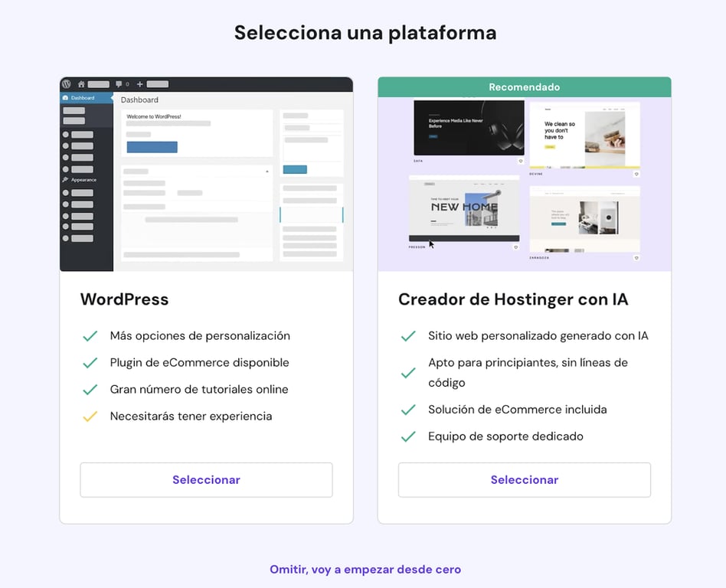
Task: Open the DEVINE 'We clean so' template thumbnail
Action: pos(584,136)
